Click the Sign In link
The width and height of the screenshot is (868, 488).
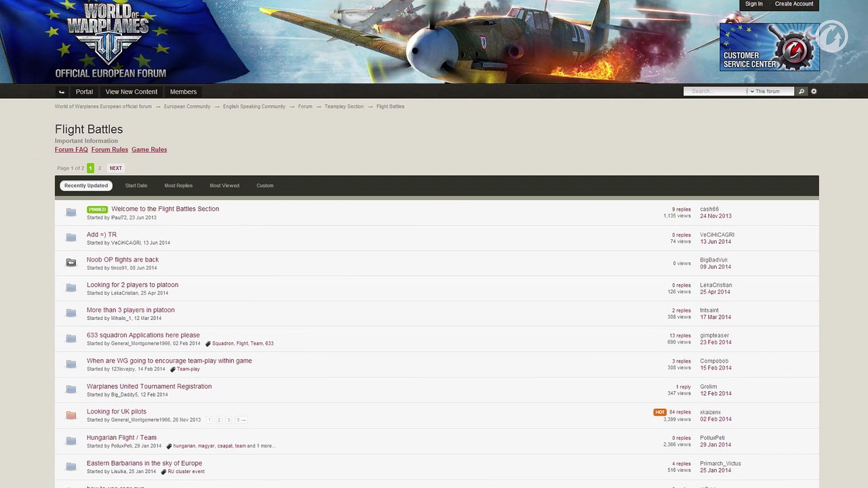pyautogui.click(x=754, y=4)
